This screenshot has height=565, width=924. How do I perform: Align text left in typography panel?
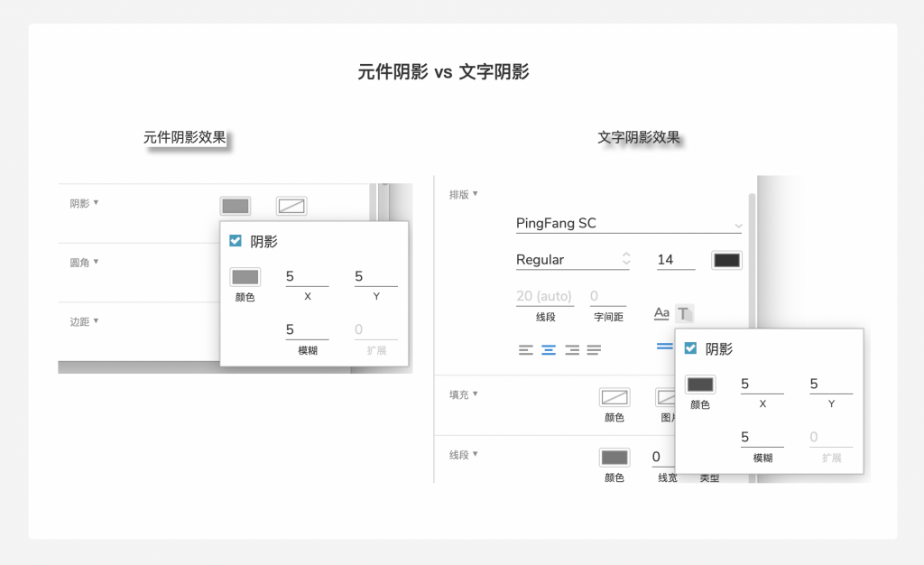pyautogui.click(x=526, y=350)
